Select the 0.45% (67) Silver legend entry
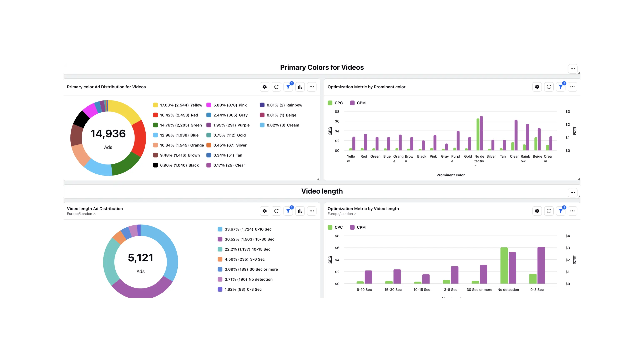 pyautogui.click(x=226, y=145)
